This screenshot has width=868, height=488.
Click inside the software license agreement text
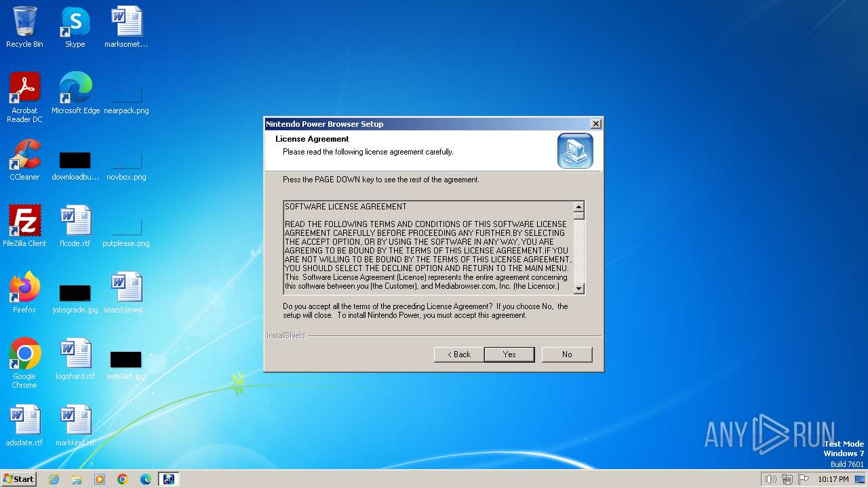coord(429,247)
